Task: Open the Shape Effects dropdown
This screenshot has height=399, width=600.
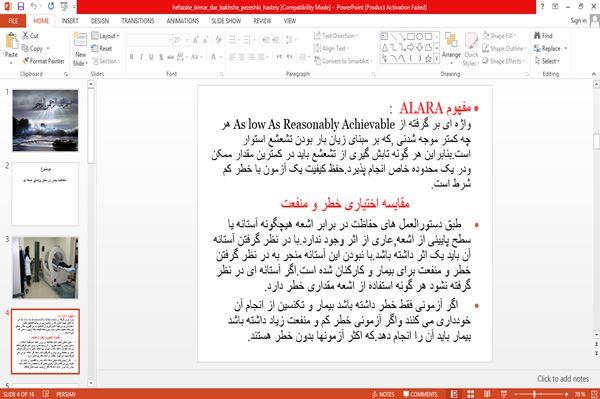Action: point(504,61)
